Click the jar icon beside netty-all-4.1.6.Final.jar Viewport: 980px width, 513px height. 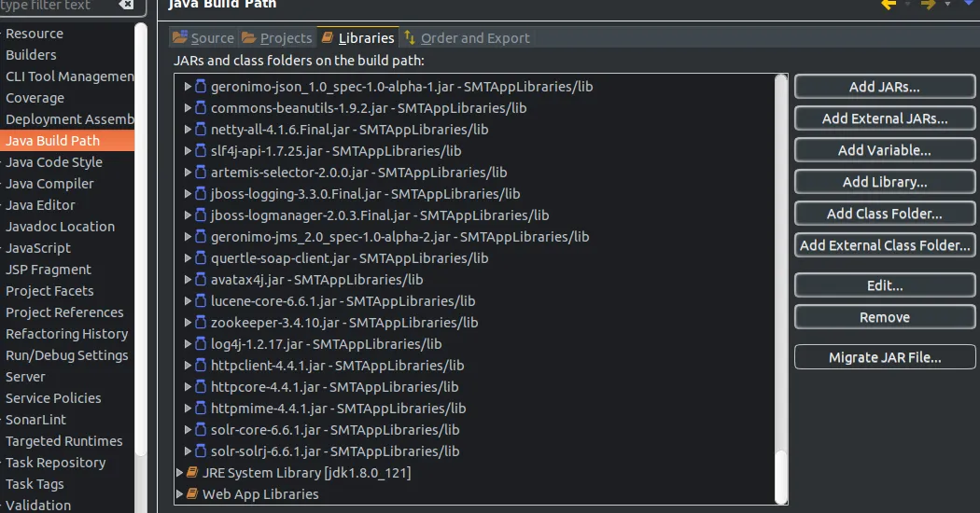pyautogui.click(x=201, y=130)
